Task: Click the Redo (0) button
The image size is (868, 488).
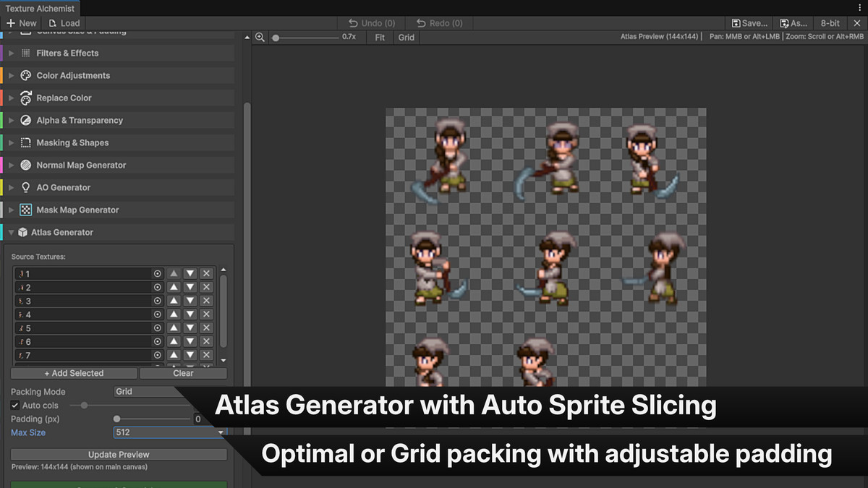Action: coord(439,23)
